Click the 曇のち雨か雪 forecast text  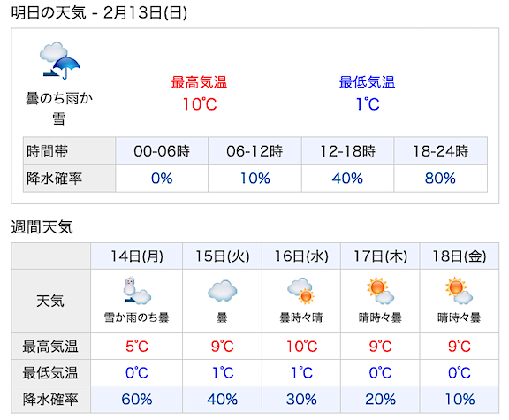59,108
